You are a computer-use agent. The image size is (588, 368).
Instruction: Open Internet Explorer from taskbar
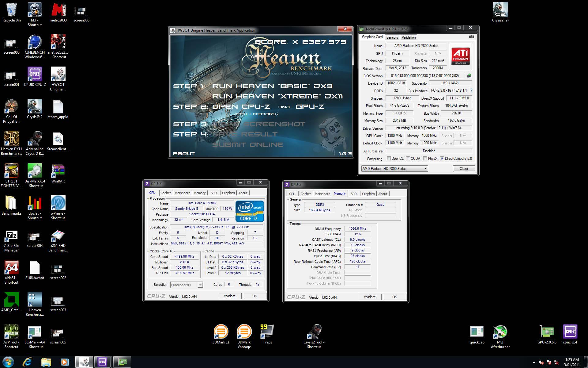click(27, 362)
